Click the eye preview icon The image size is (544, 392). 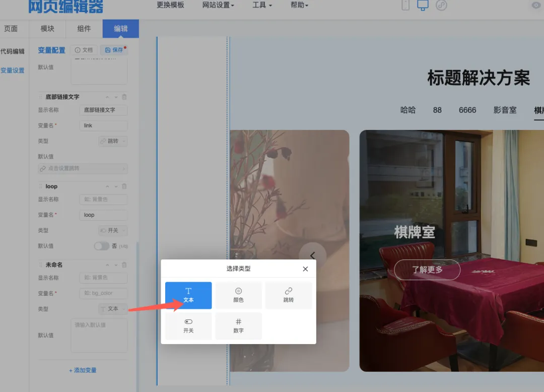[x=536, y=5]
